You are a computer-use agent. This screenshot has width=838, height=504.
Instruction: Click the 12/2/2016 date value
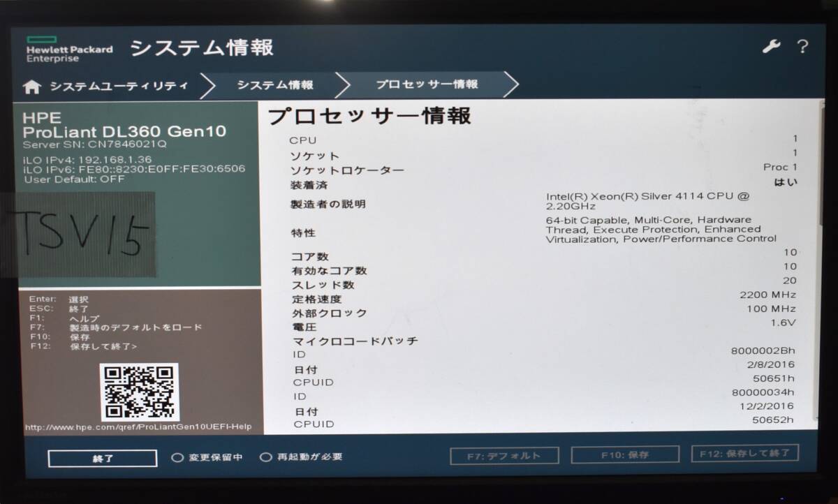tap(767, 406)
